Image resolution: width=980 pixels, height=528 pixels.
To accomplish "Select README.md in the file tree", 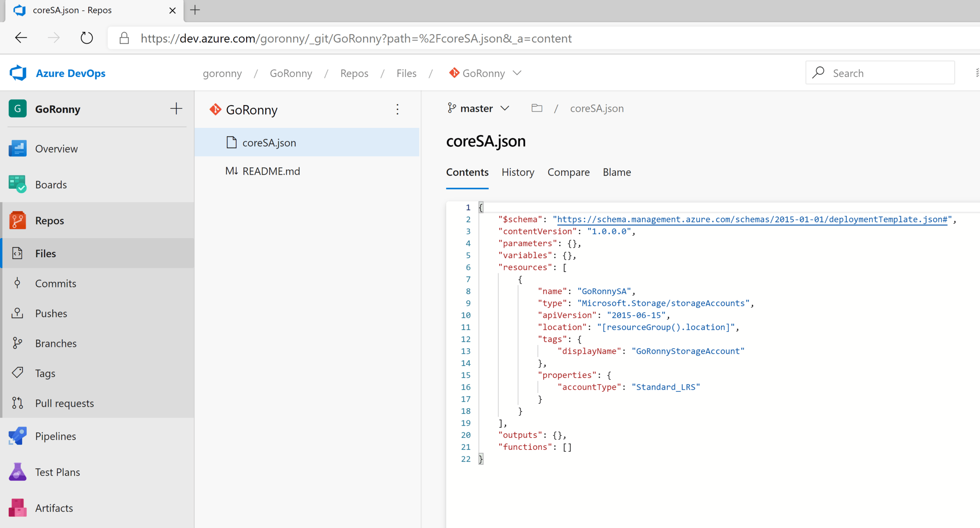I will click(x=307, y=171).
